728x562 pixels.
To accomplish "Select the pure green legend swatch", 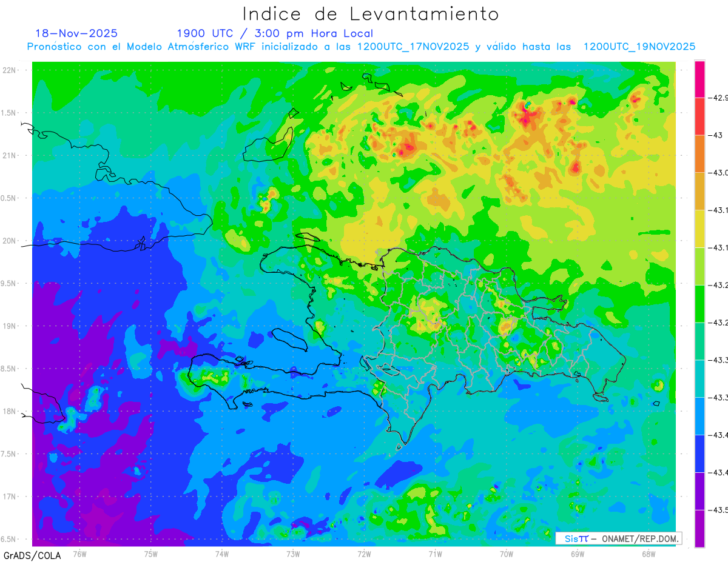I will (x=699, y=304).
